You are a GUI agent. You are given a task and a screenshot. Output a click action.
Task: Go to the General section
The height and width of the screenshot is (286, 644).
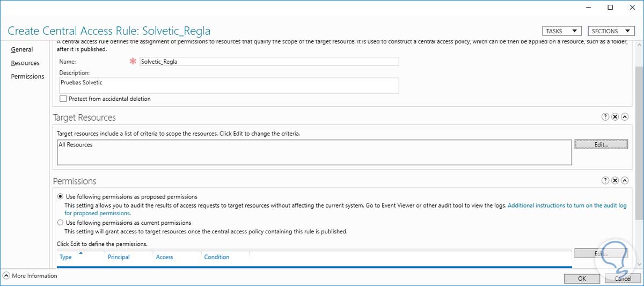coord(22,49)
